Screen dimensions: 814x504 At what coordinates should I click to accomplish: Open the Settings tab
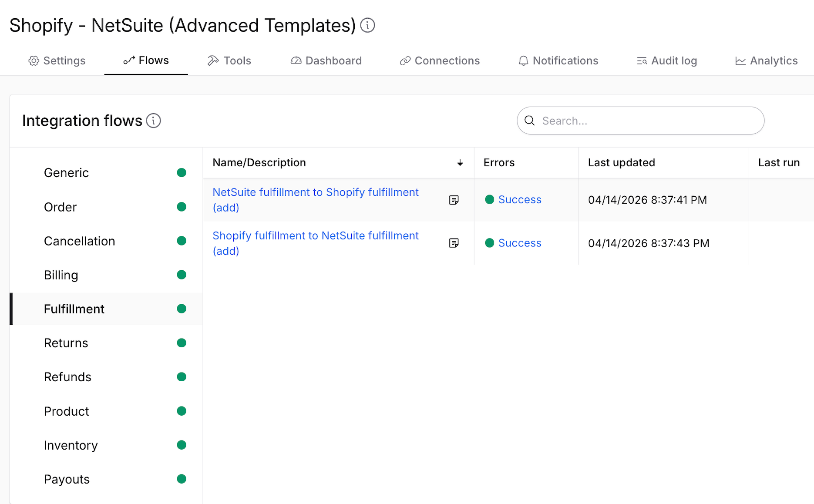coord(57,60)
